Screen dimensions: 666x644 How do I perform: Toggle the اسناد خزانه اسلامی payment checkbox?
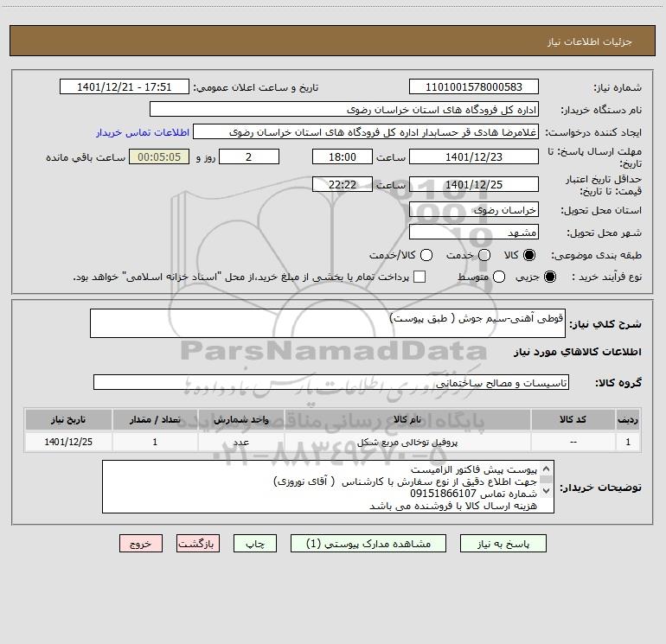coord(419,277)
